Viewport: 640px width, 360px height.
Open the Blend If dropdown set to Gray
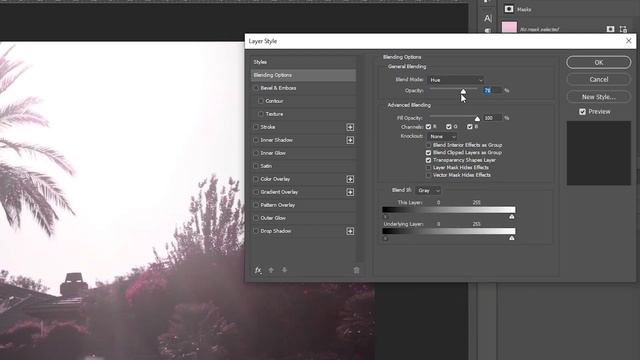(x=428, y=191)
